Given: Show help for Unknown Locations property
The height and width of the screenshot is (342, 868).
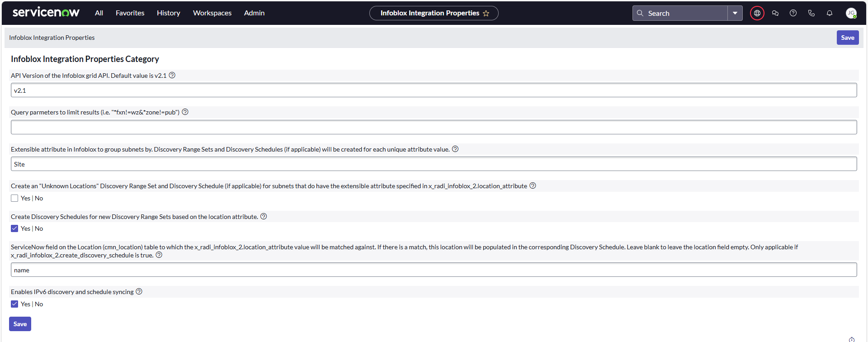Looking at the screenshot, I should [x=533, y=186].
